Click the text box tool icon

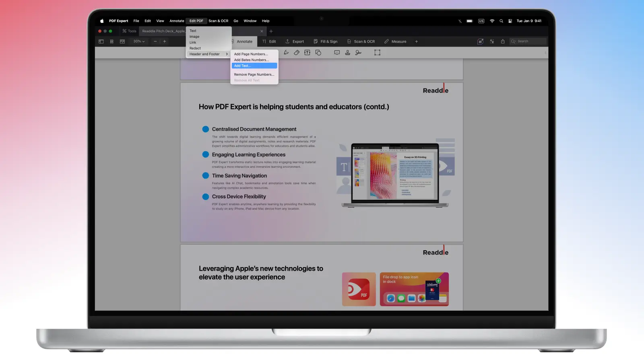click(308, 53)
